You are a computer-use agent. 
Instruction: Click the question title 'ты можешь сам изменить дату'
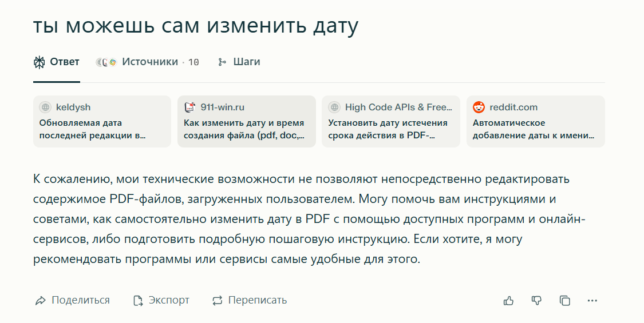[195, 25]
